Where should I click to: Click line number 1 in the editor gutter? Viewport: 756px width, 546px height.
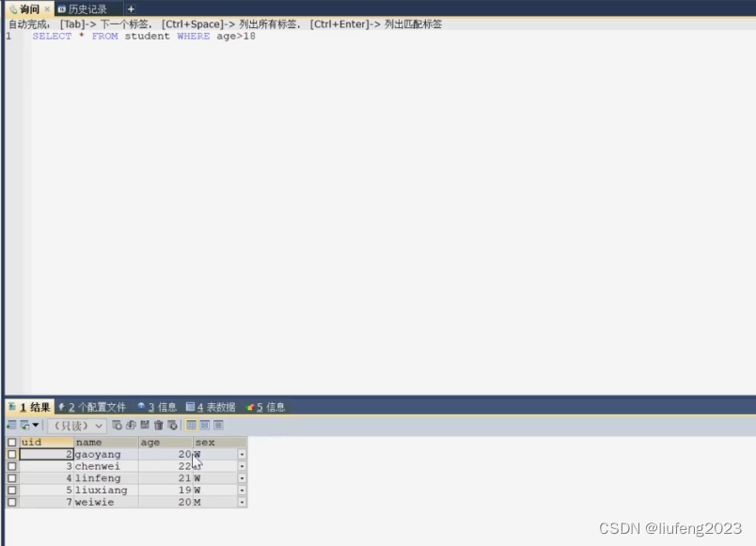(8, 36)
